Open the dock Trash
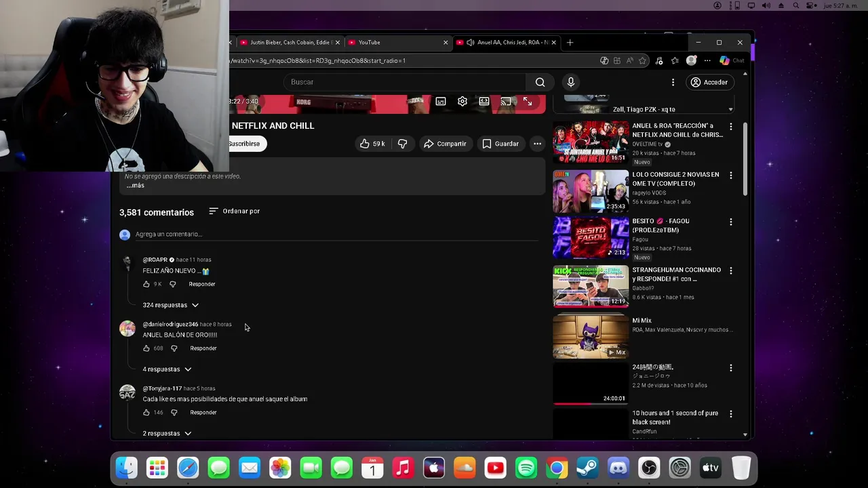The height and width of the screenshot is (488, 868). (x=741, y=468)
